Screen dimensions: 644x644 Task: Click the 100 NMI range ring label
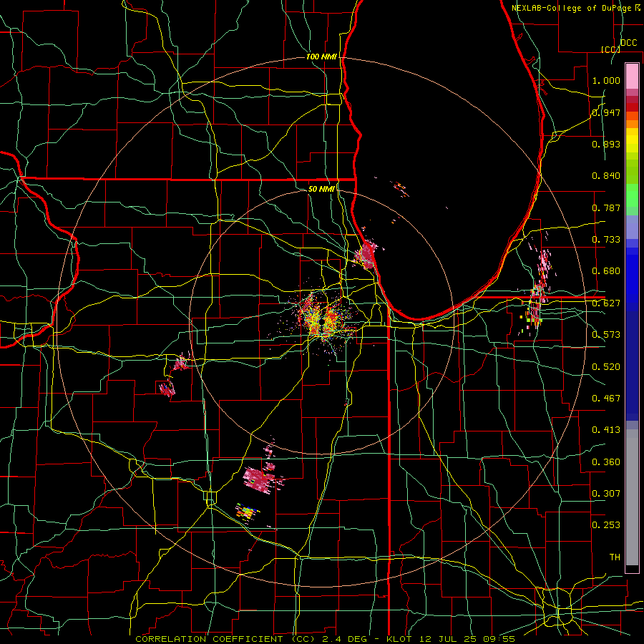click(321, 57)
